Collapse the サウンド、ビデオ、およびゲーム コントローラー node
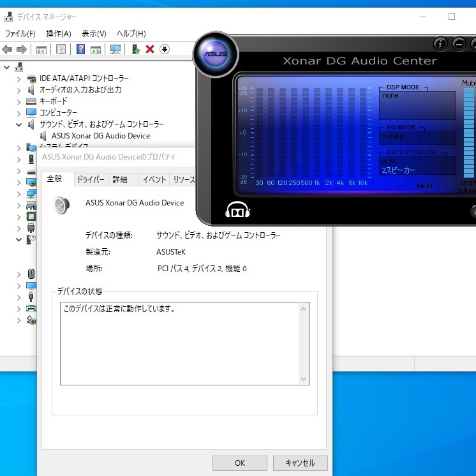 tap(19, 124)
